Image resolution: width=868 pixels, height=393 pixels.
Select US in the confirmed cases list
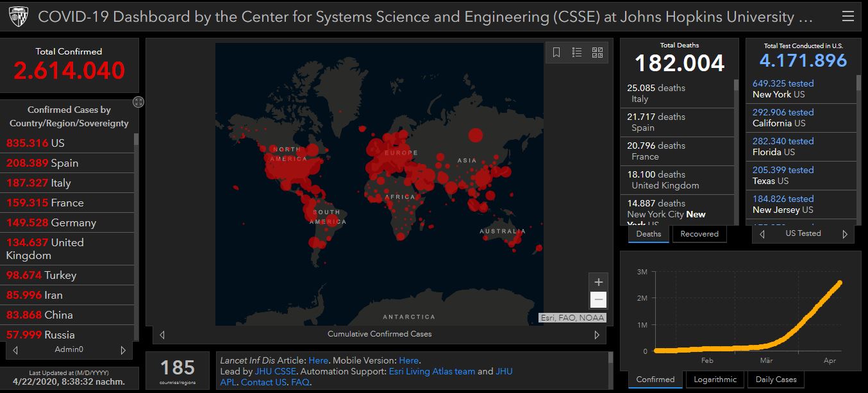pos(58,143)
